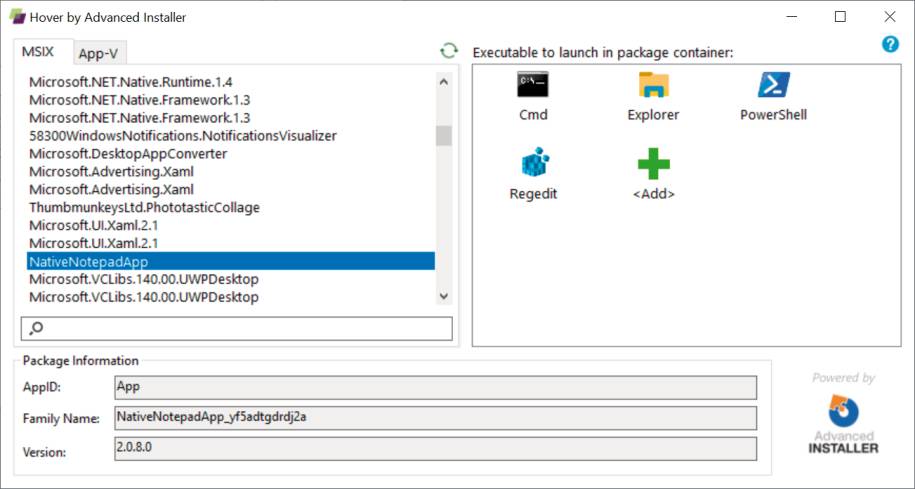This screenshot has width=915, height=489.
Task: Click the Family Name field
Action: 435,418
